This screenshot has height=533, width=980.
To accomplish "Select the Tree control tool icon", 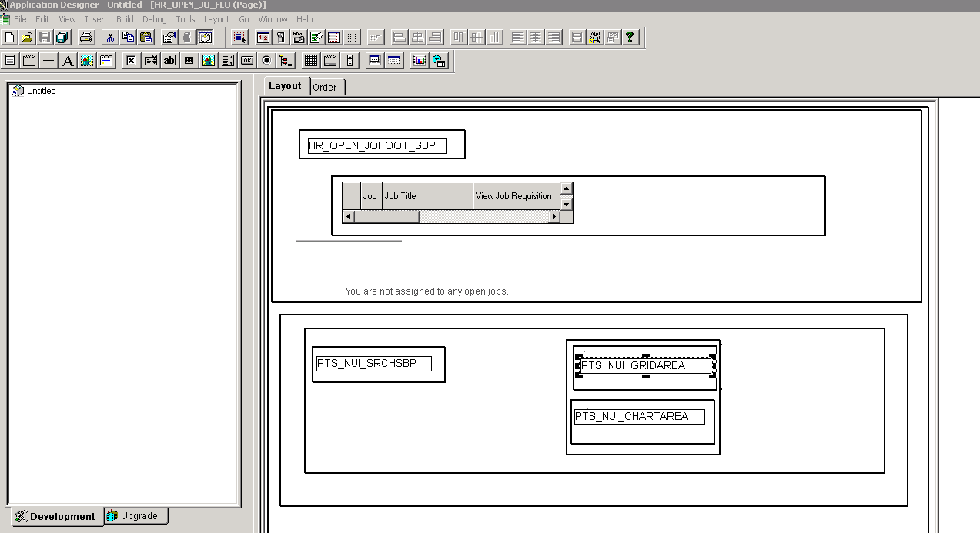I will (286, 61).
